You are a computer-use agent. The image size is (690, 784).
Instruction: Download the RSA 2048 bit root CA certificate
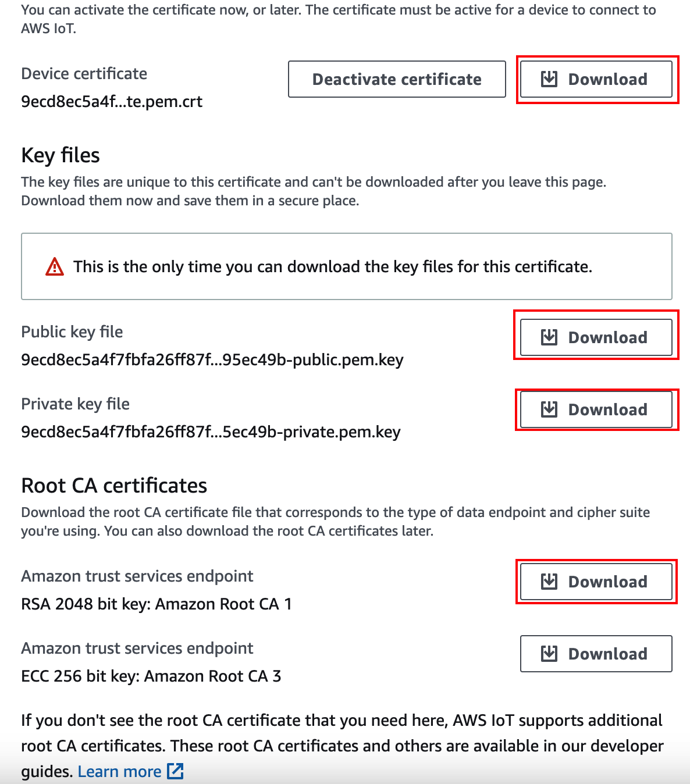pyautogui.click(x=596, y=582)
